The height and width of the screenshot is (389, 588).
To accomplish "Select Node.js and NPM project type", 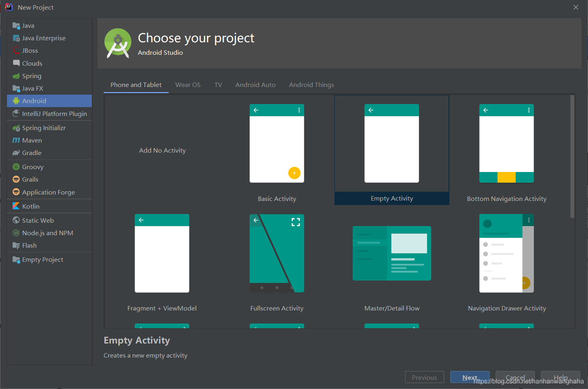I will pos(48,233).
